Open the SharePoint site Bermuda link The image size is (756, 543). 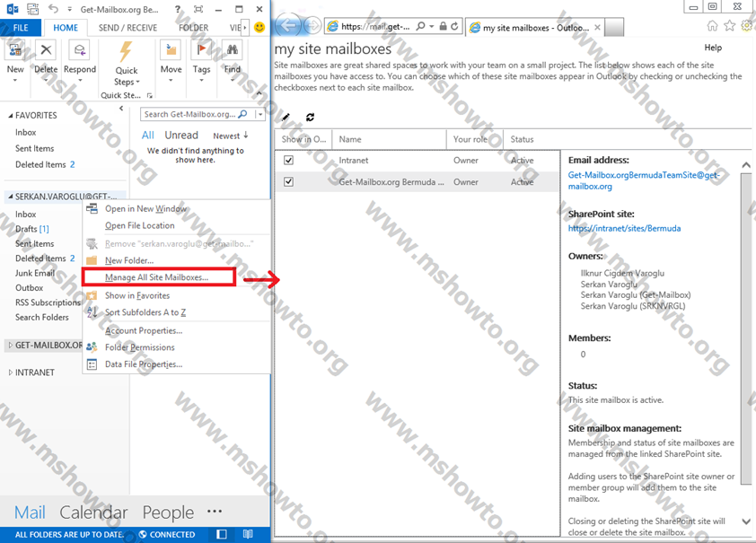624,228
